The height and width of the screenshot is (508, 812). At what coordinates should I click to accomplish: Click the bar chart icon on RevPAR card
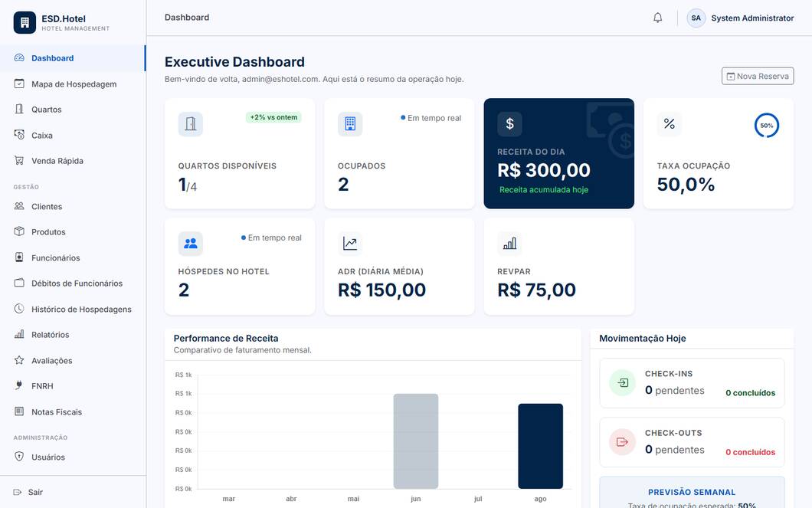tap(509, 244)
